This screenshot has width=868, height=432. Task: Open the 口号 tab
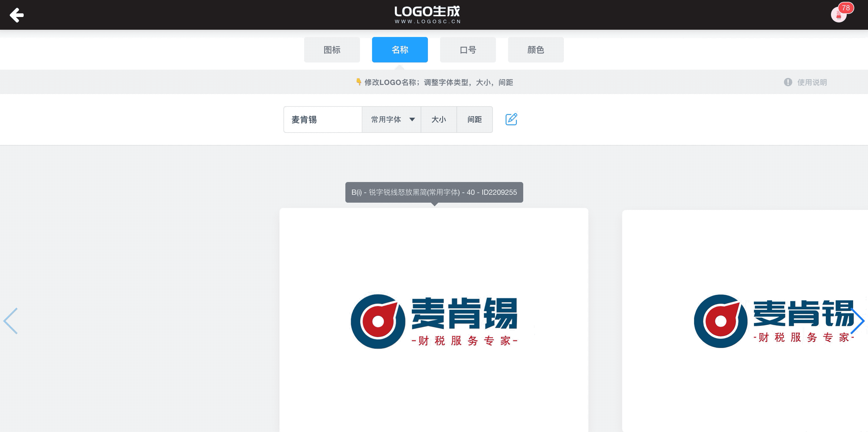click(x=468, y=50)
